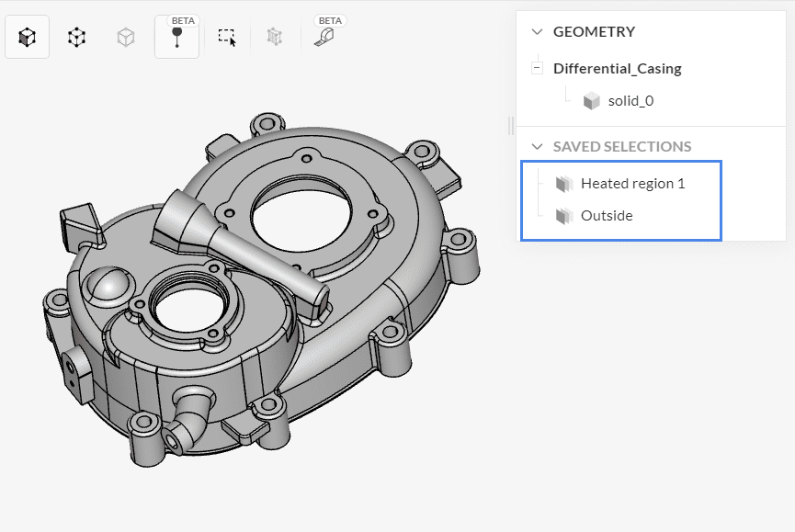Click the Differential_Casing geometry label

[617, 68]
